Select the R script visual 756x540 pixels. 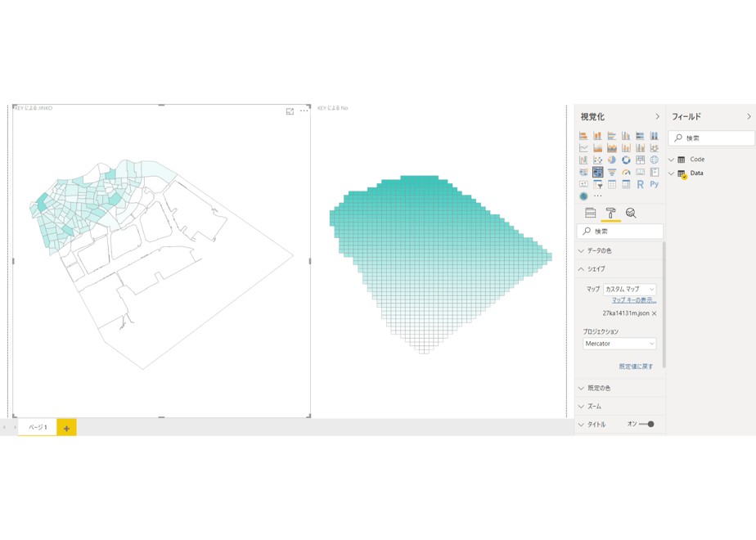[640, 184]
